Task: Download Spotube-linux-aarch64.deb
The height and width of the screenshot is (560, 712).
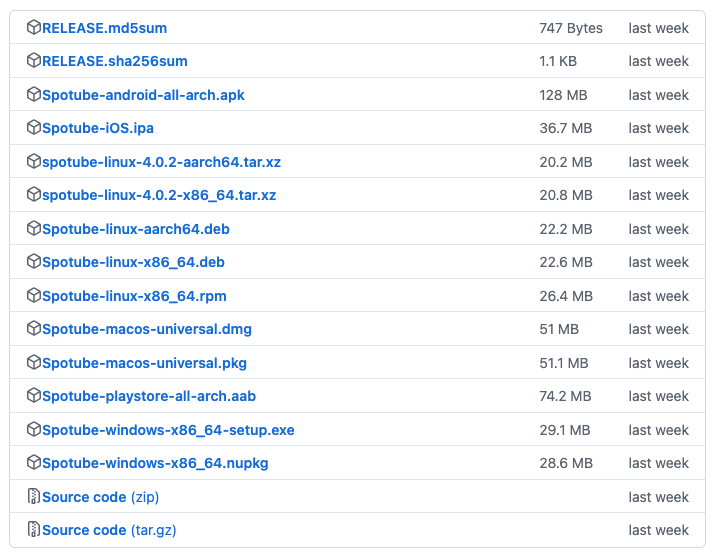Action: (x=136, y=229)
